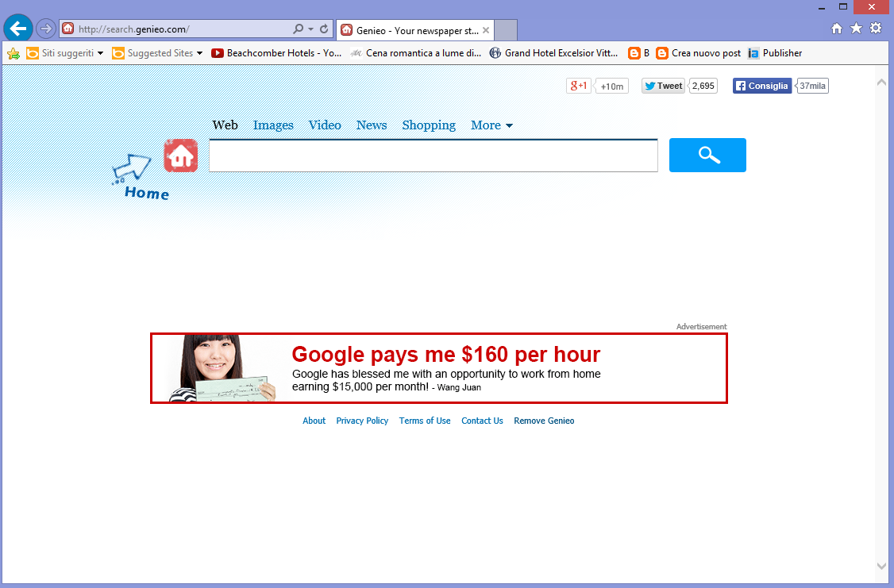
Task: Click the Twitter Tweet button
Action: [663, 86]
